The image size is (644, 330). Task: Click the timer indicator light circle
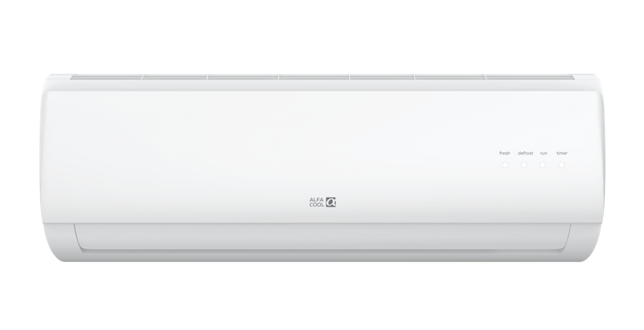tap(562, 165)
